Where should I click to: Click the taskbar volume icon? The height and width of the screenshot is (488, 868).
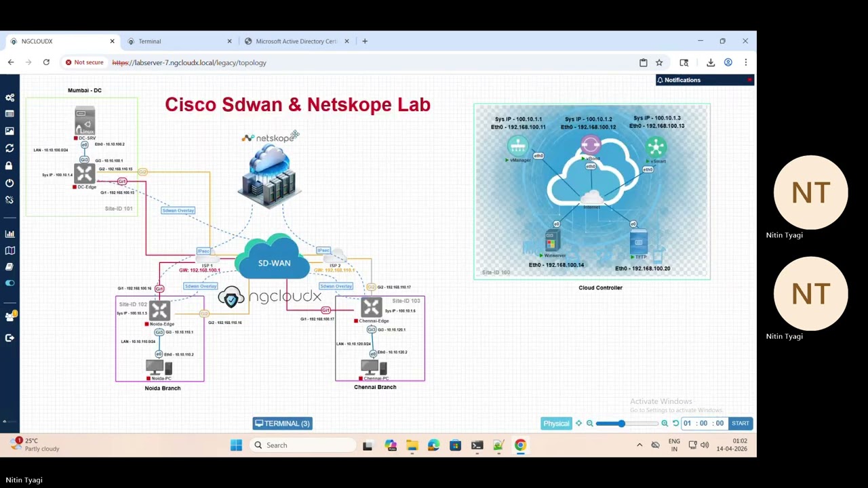point(705,445)
